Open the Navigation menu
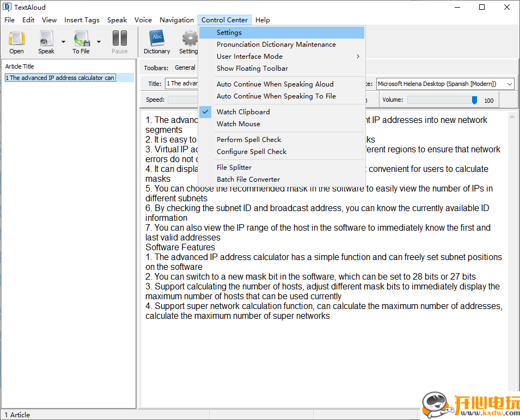 [176, 20]
